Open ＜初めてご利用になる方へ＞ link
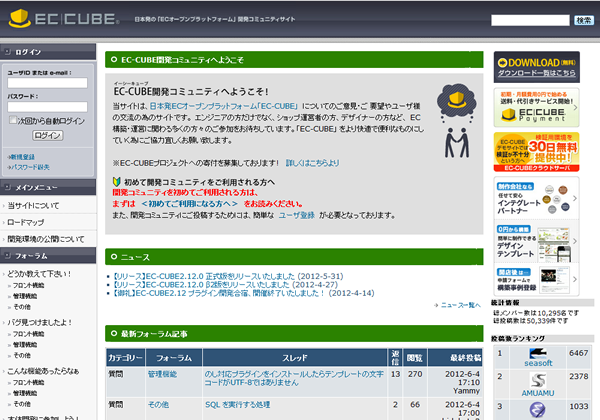600x420 pixels. click(x=189, y=203)
